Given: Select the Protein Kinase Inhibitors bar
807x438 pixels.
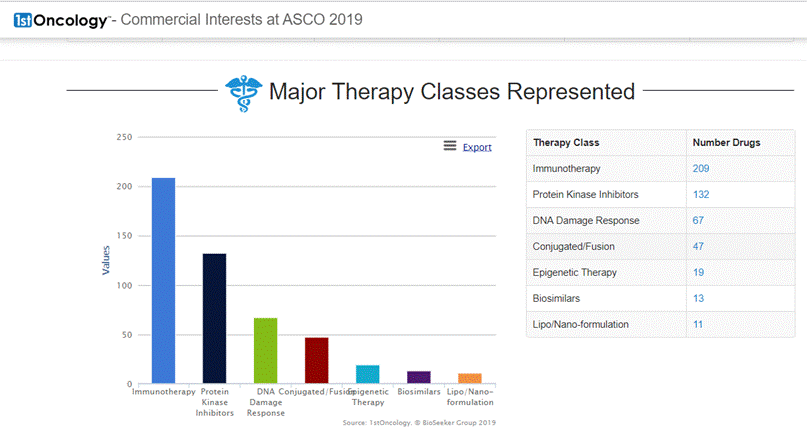Looking at the screenshot, I should tap(214, 318).
